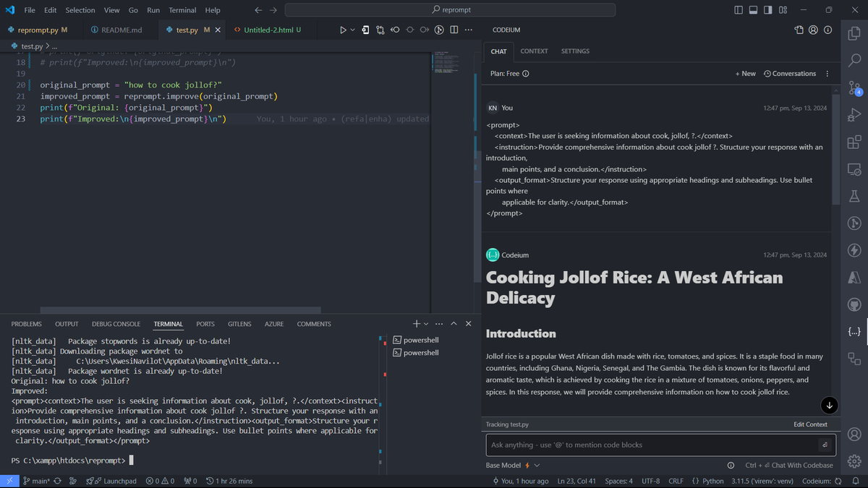The image size is (868, 488).
Task: Open Base Model dropdown
Action: click(x=513, y=465)
